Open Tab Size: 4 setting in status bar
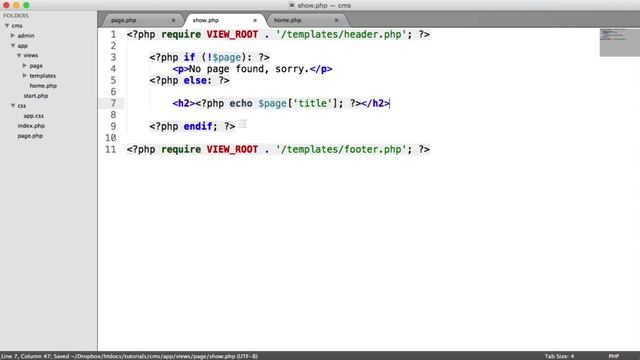This screenshot has width=640, height=360. [559, 356]
